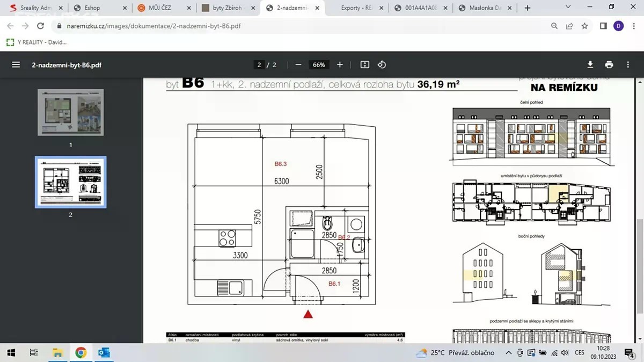This screenshot has width=644, height=362.
Task: Click the PDF page number field
Action: 259,64
